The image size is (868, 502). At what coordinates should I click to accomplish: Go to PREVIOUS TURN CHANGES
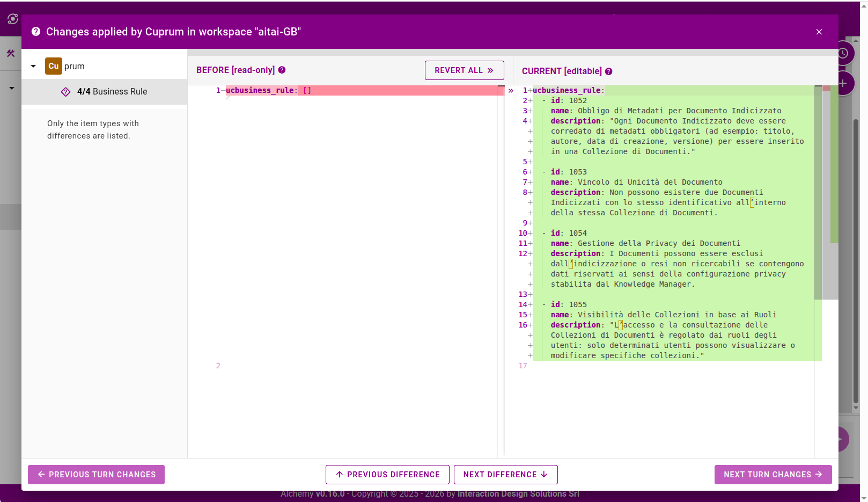click(96, 475)
